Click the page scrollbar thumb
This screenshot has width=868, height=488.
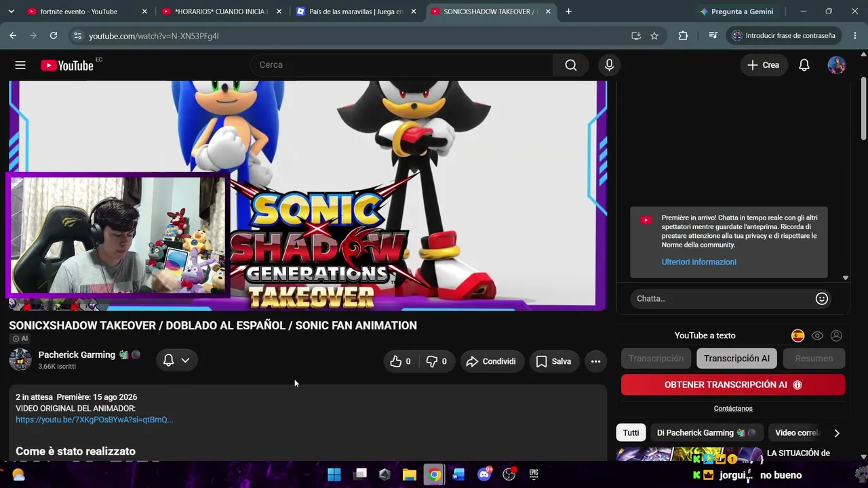tap(863, 108)
